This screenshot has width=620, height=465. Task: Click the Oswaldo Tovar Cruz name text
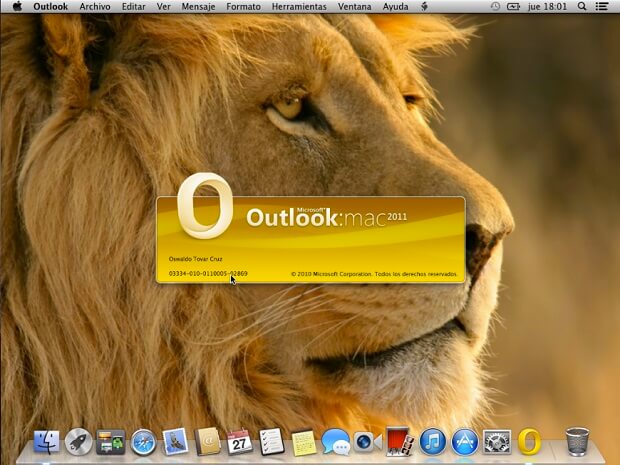195,259
